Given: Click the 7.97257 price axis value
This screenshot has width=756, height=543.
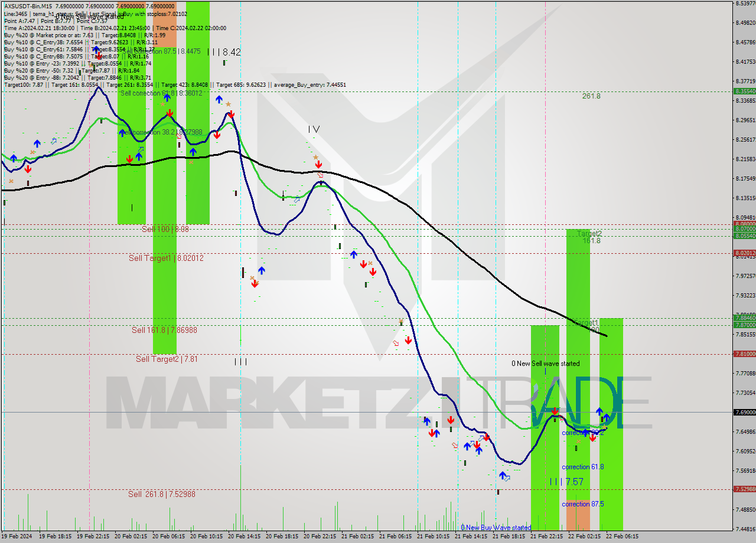Looking at the screenshot, I should click(745, 276).
